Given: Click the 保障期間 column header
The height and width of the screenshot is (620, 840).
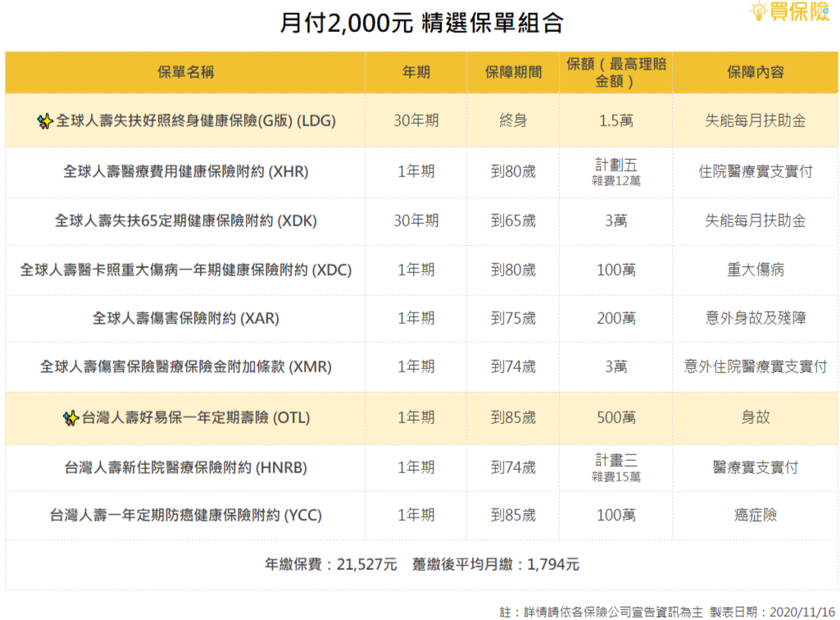Looking at the screenshot, I should 513,72.
